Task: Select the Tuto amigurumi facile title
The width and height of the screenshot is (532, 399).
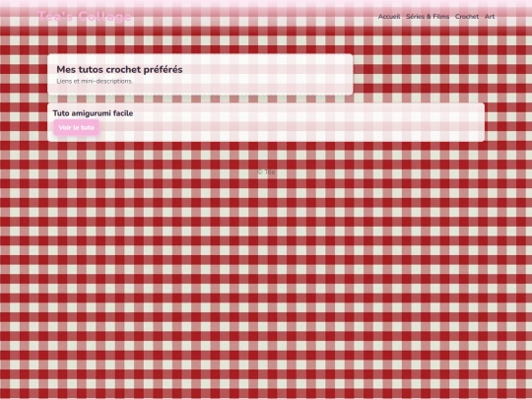Action: click(x=93, y=113)
